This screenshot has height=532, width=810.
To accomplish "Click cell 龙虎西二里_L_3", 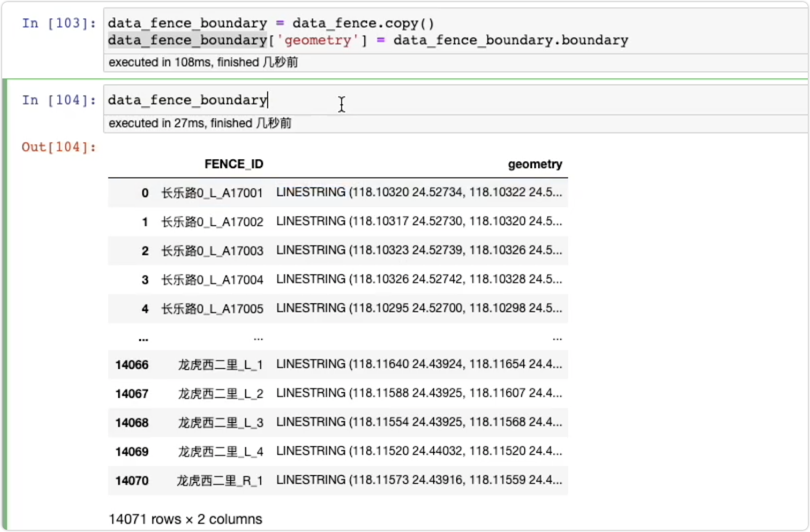I will [220, 423].
